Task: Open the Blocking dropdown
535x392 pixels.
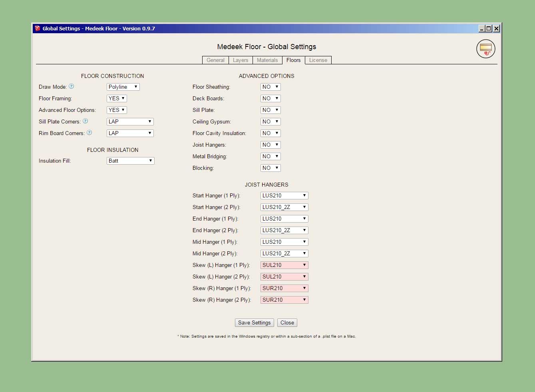Action: click(270, 168)
